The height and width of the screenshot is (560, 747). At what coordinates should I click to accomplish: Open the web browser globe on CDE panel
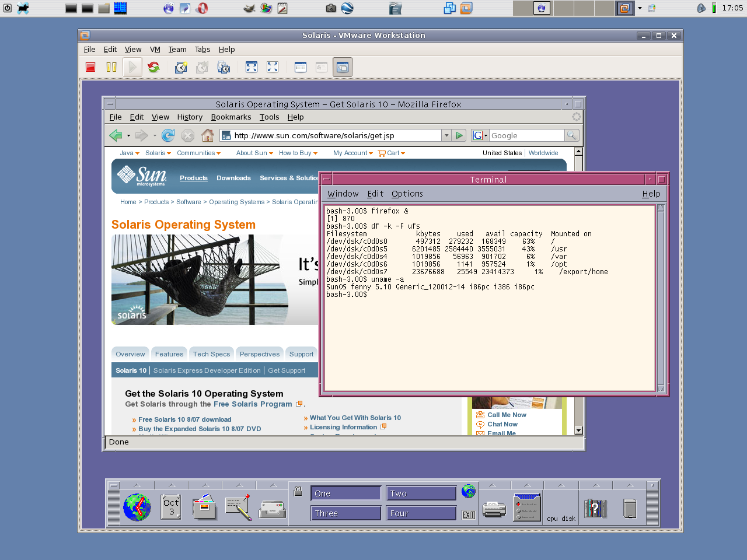click(x=137, y=507)
